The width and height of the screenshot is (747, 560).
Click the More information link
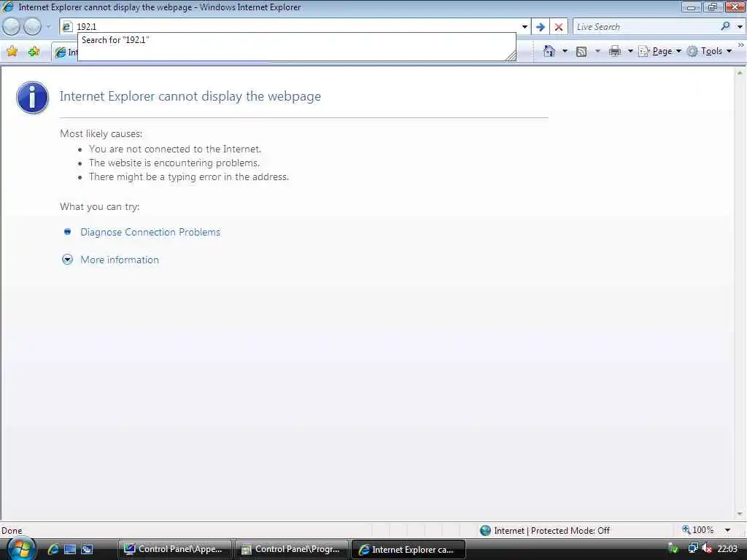120,260
